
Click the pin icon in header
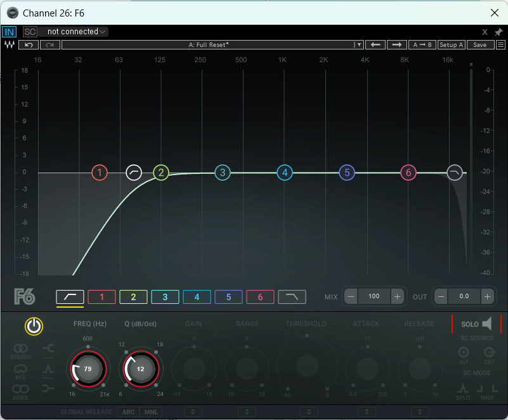click(498, 32)
